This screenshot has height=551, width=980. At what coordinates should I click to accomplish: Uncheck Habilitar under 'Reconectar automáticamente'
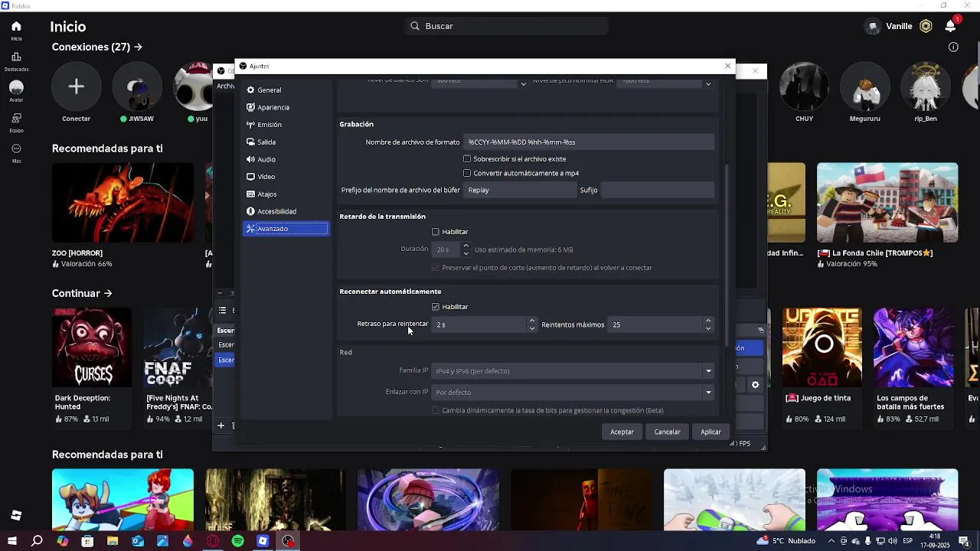tap(436, 307)
